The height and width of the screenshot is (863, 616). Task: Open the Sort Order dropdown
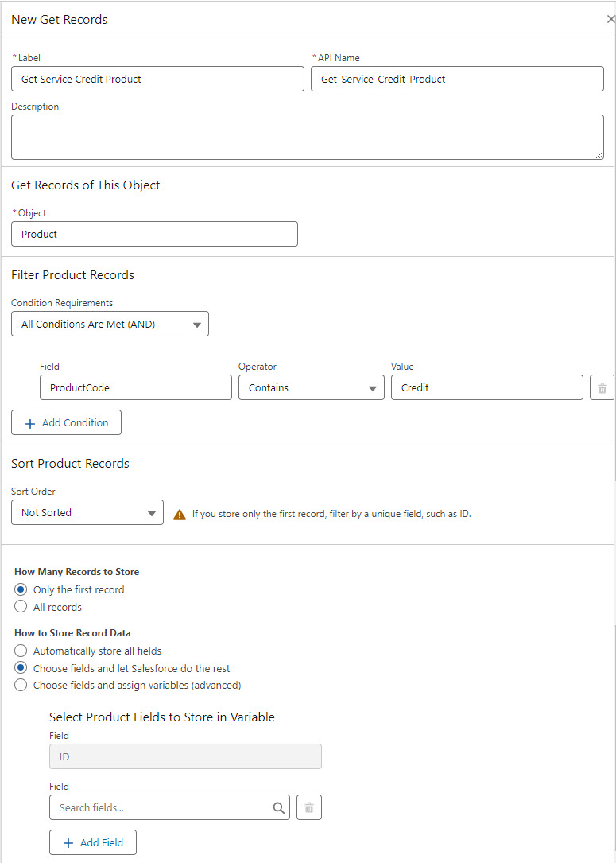(87, 512)
